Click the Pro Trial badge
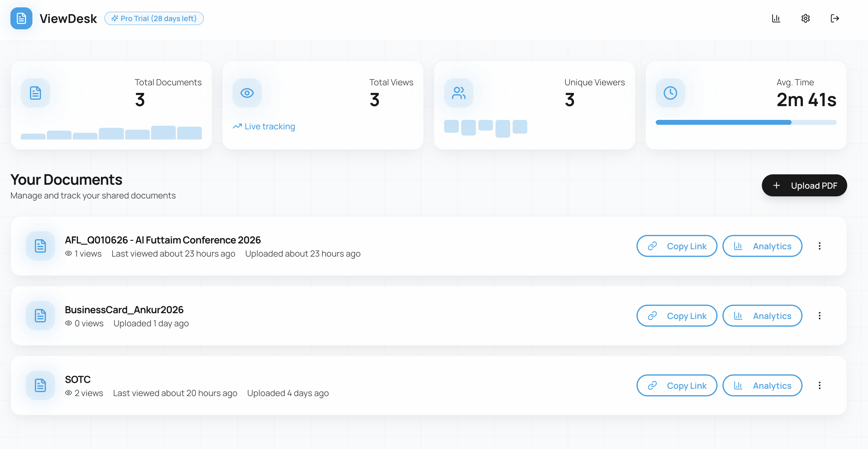The image size is (868, 449). coord(154,18)
